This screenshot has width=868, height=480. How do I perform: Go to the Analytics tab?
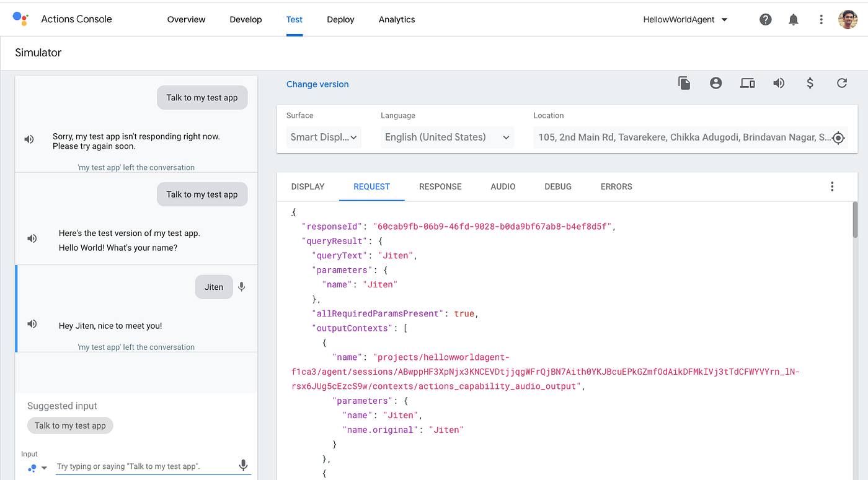point(397,20)
